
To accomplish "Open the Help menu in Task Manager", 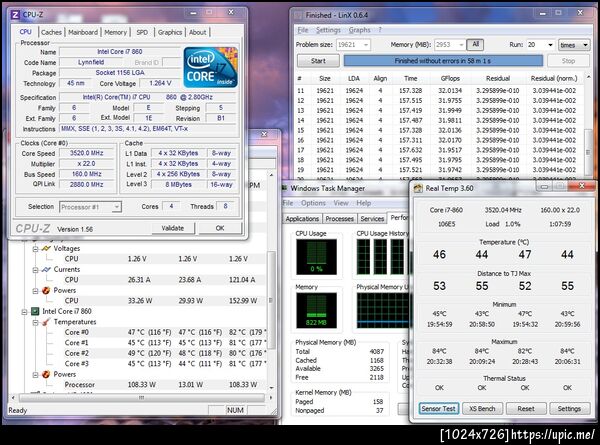I will point(364,203).
